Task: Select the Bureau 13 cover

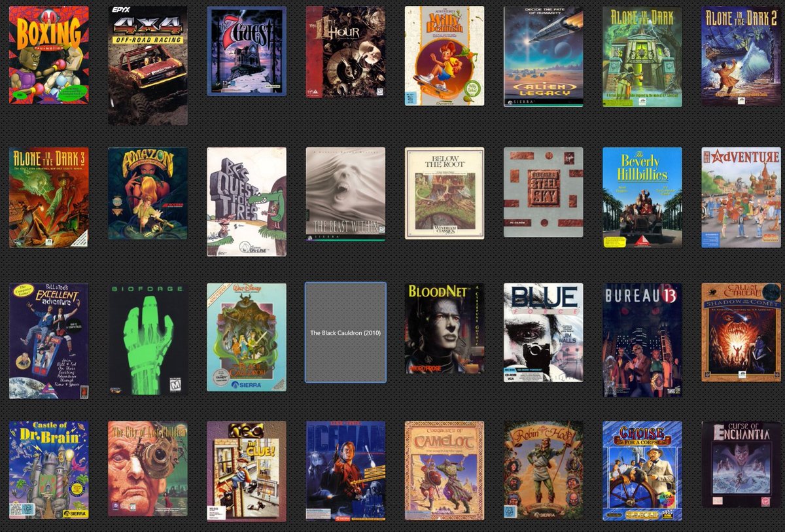Action: tap(642, 340)
